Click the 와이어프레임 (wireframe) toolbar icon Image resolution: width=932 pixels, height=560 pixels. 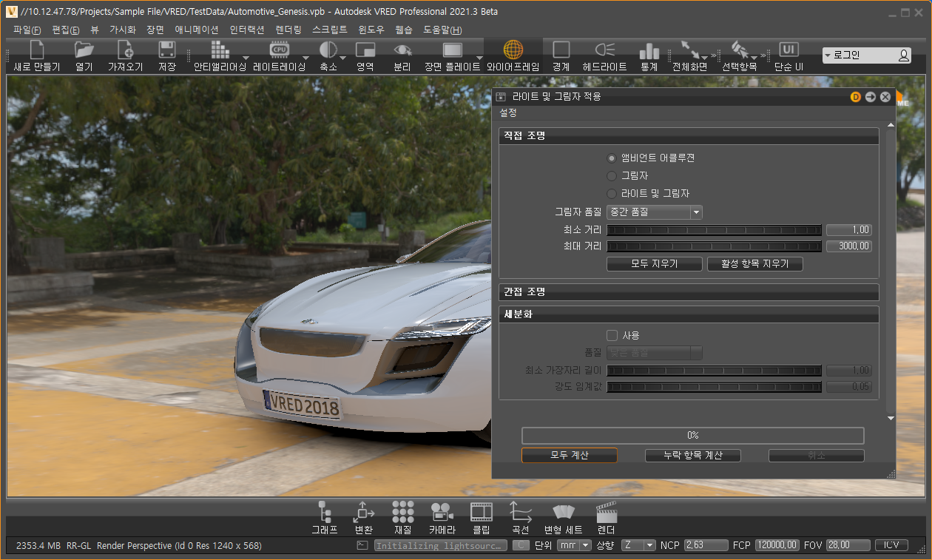pos(513,55)
